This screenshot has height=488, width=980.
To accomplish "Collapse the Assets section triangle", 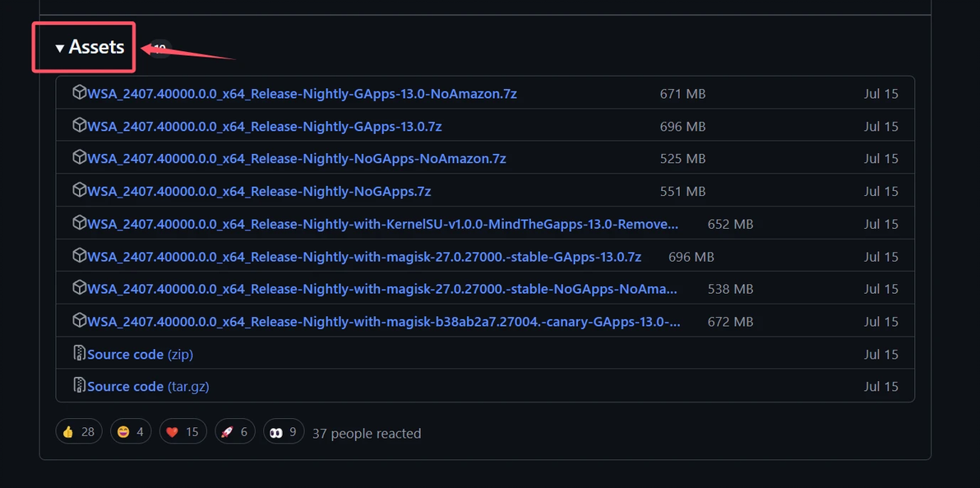I will 60,49.
